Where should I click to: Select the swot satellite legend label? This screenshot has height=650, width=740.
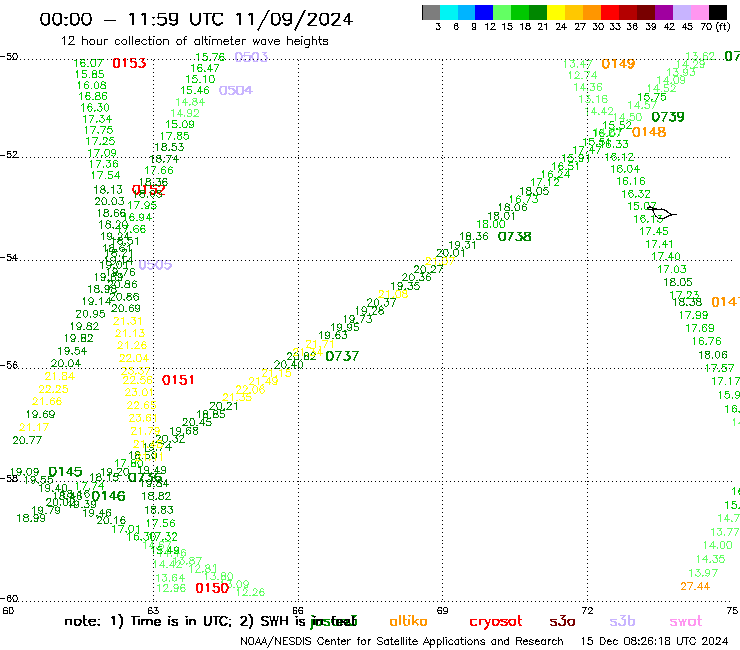click(686, 621)
